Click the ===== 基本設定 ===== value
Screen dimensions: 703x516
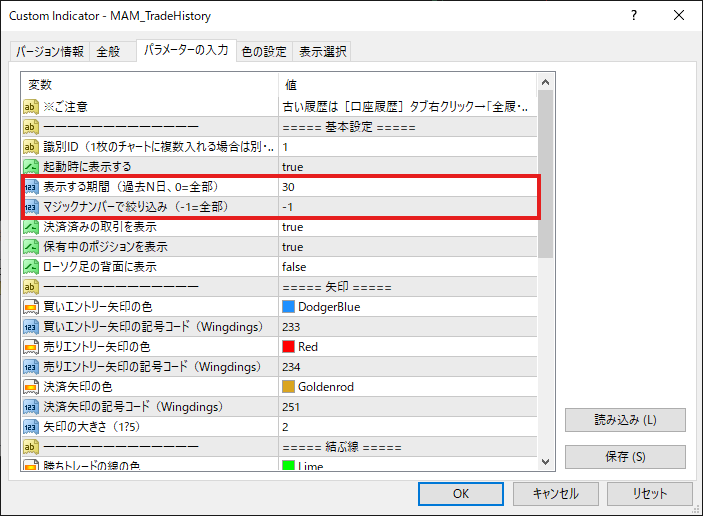[x=349, y=127]
